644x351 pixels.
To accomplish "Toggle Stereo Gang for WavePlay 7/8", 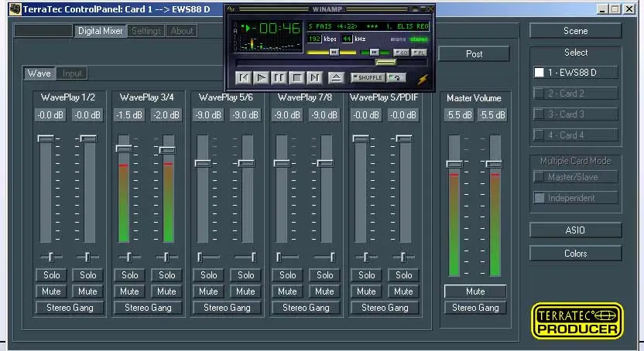I will click(306, 308).
